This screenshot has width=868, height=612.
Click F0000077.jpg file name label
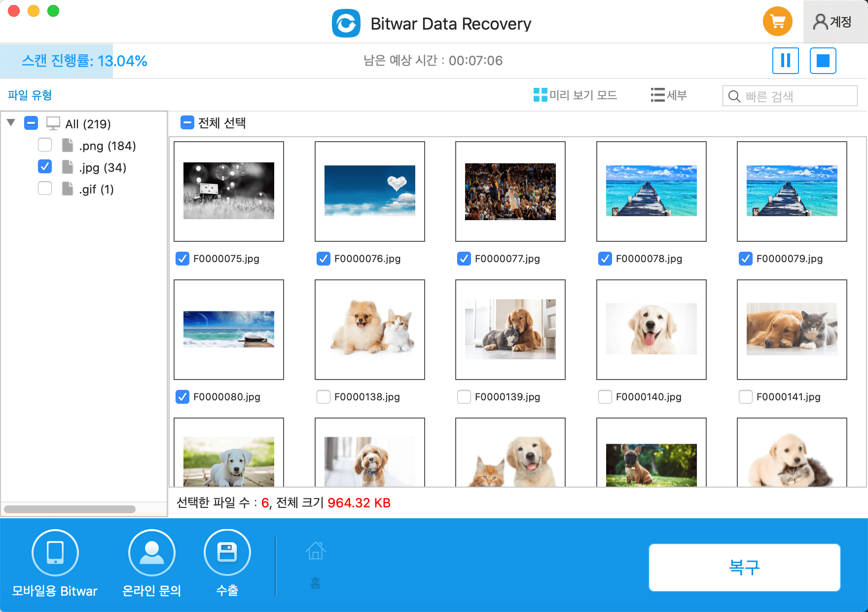click(507, 259)
